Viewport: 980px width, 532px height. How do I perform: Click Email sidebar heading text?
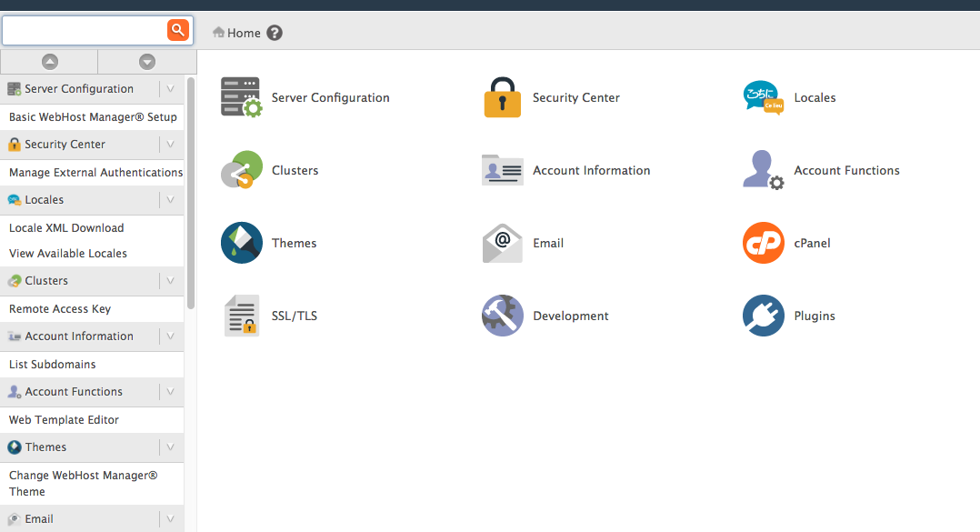click(39, 519)
